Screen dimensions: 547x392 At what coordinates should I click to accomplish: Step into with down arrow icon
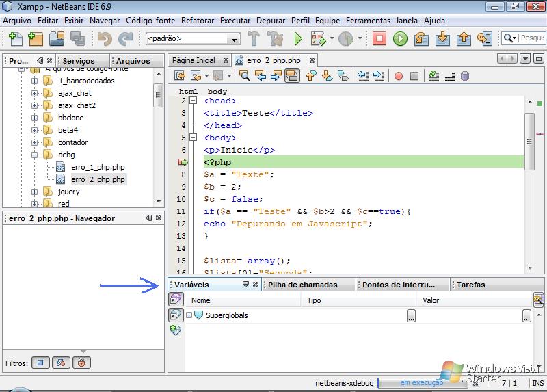[442, 38]
